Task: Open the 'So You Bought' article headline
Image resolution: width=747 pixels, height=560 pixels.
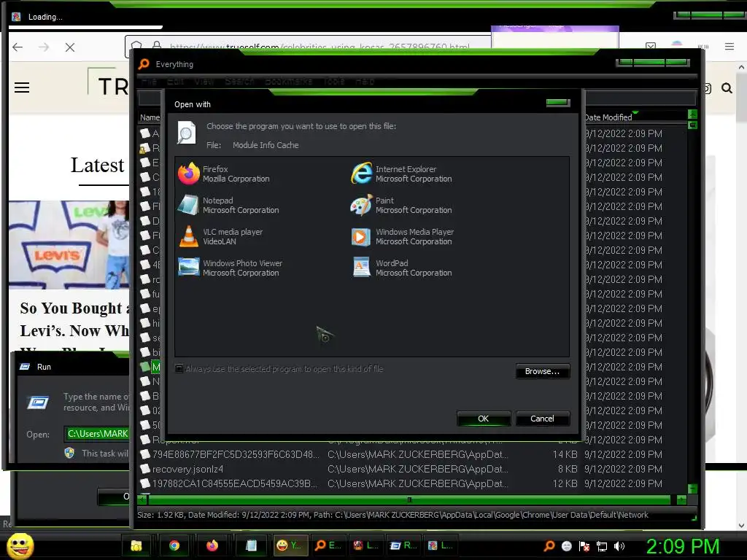Action: pos(75,319)
